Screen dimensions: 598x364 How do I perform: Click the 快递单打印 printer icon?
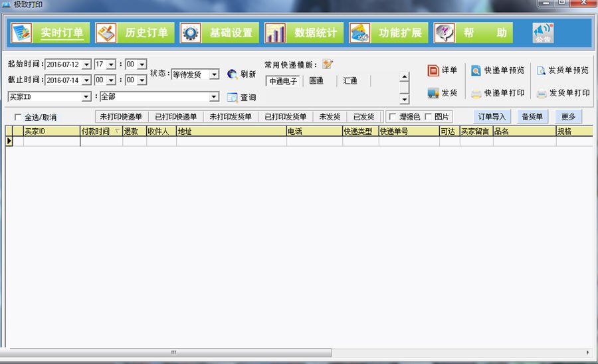coord(476,94)
